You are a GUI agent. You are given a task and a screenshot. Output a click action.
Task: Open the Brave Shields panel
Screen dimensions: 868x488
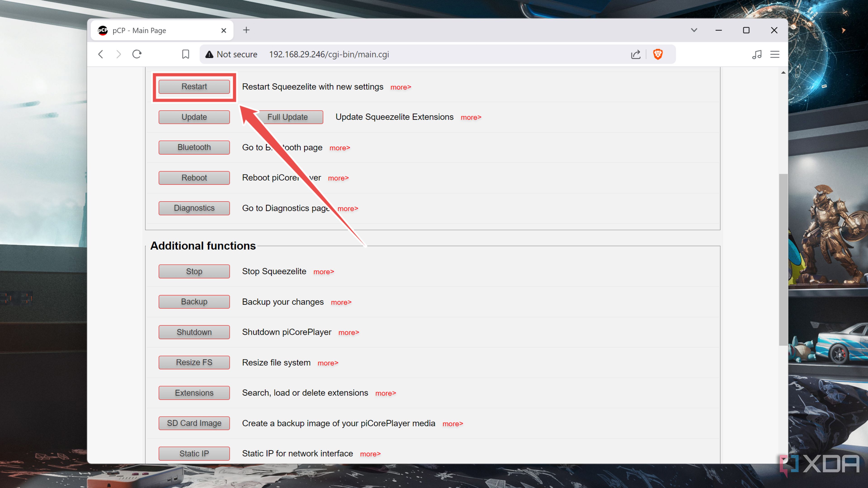[658, 54]
